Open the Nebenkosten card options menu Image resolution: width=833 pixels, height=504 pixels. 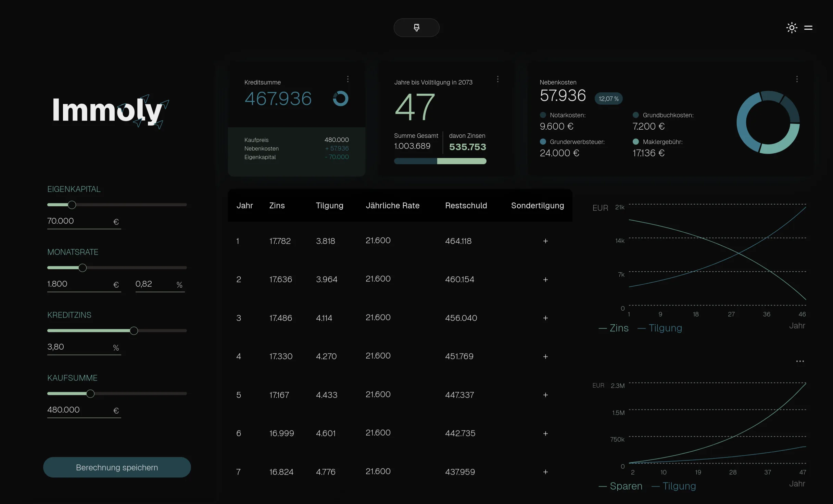[797, 79]
